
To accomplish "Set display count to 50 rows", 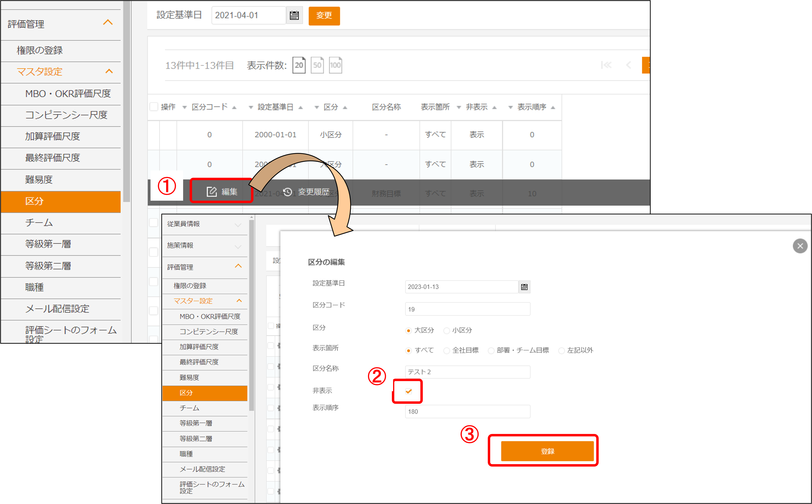I will point(317,65).
